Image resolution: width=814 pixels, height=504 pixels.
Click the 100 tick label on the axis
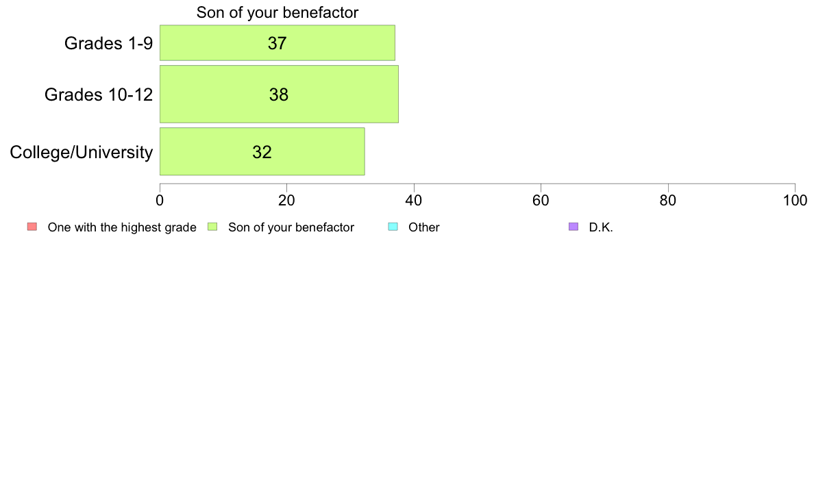point(795,201)
